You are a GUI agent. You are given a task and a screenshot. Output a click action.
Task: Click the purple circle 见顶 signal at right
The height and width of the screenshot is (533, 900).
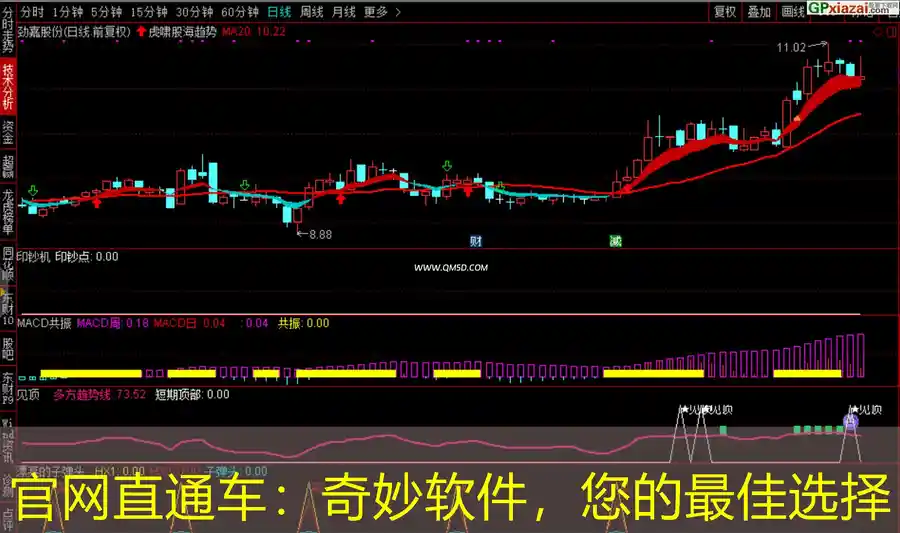point(851,423)
